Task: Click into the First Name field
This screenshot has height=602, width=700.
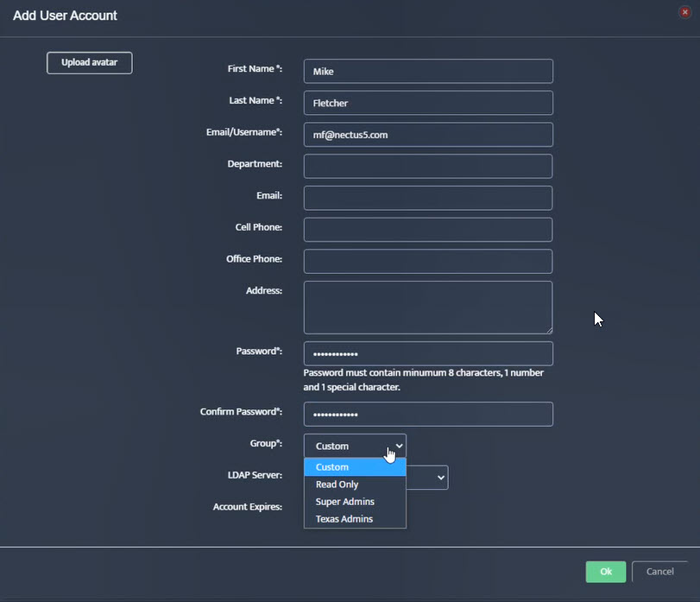Action: 428,71
